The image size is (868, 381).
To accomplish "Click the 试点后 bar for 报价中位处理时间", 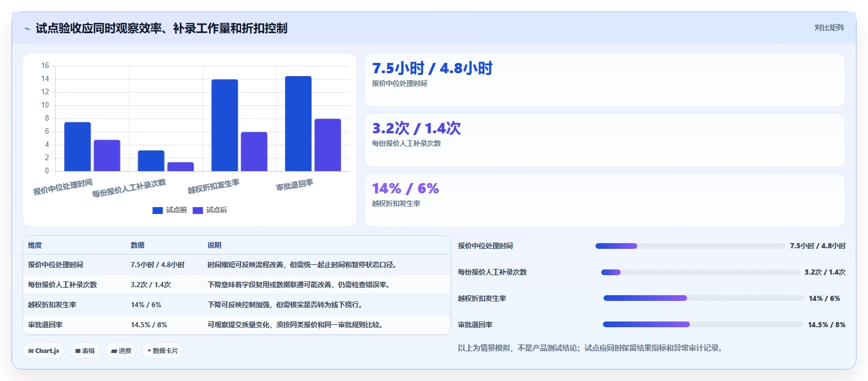I will (107, 155).
